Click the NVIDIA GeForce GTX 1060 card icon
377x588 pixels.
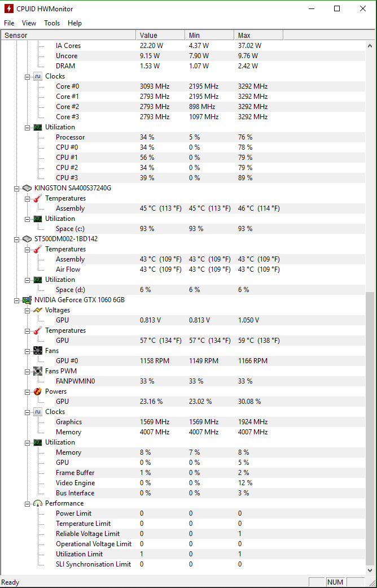point(27,300)
